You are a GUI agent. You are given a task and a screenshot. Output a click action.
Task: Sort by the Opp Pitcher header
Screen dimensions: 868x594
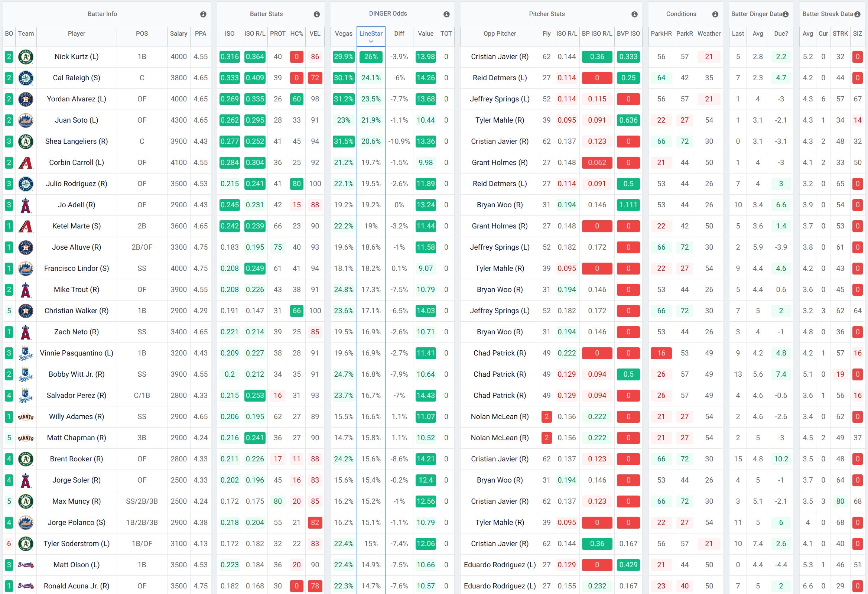point(499,34)
